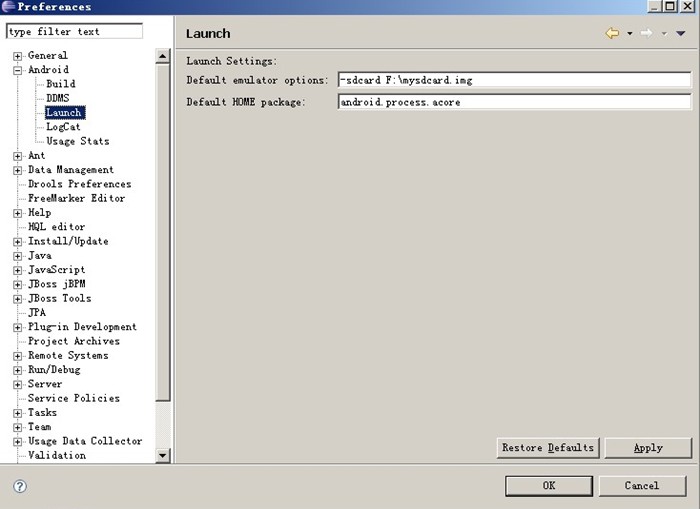This screenshot has width=700, height=509.
Task: Expand the Install/Update node
Action: (17, 242)
